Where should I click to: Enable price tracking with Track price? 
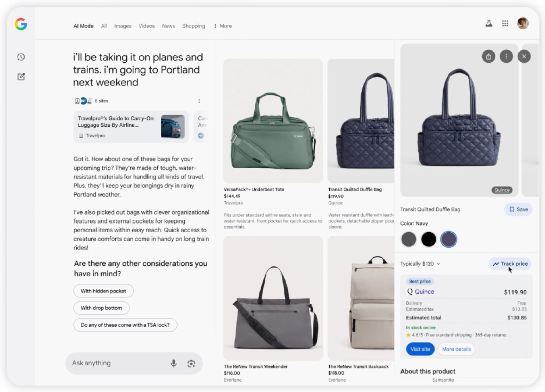coord(510,263)
